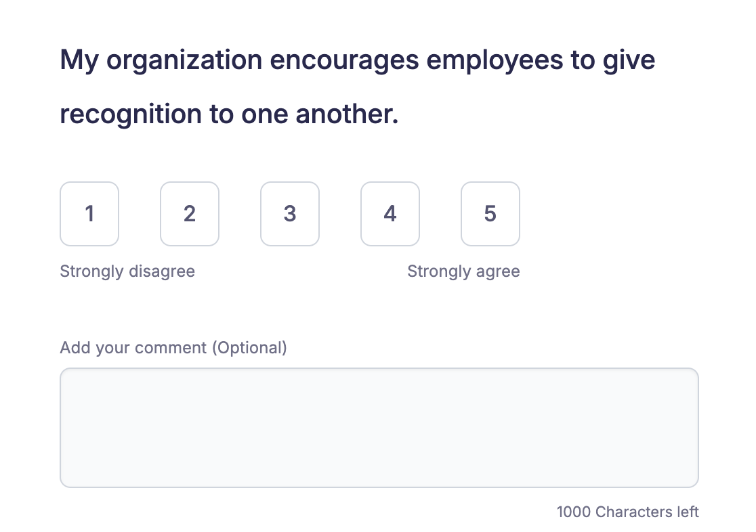Click the "Strongly agree" scale label
Screen dimensions: 756x532
(463, 271)
